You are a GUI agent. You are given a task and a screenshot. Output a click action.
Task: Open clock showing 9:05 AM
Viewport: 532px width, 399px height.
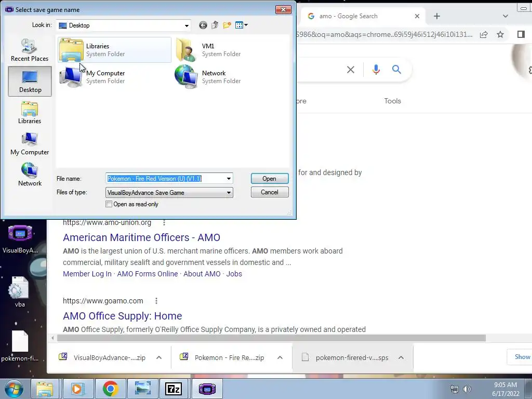point(506,389)
